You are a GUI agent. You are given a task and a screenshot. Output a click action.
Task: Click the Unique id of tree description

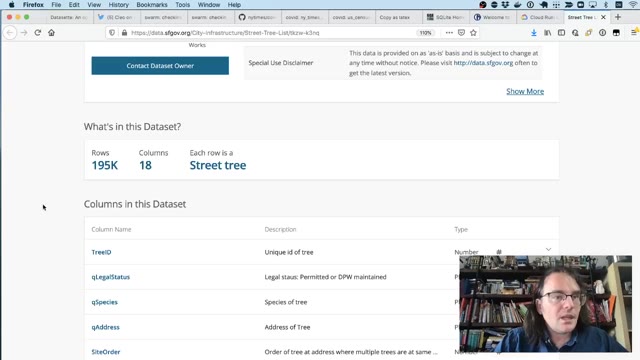(289, 252)
